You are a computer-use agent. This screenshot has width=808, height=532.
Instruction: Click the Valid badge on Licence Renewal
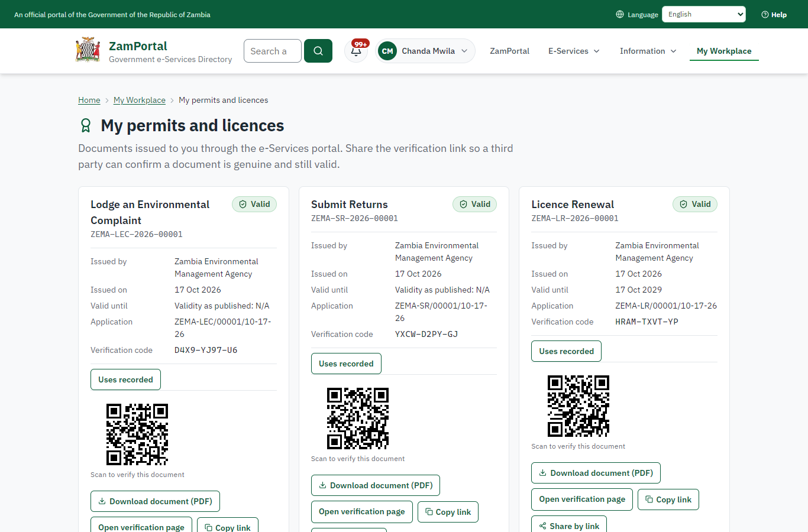click(x=695, y=205)
